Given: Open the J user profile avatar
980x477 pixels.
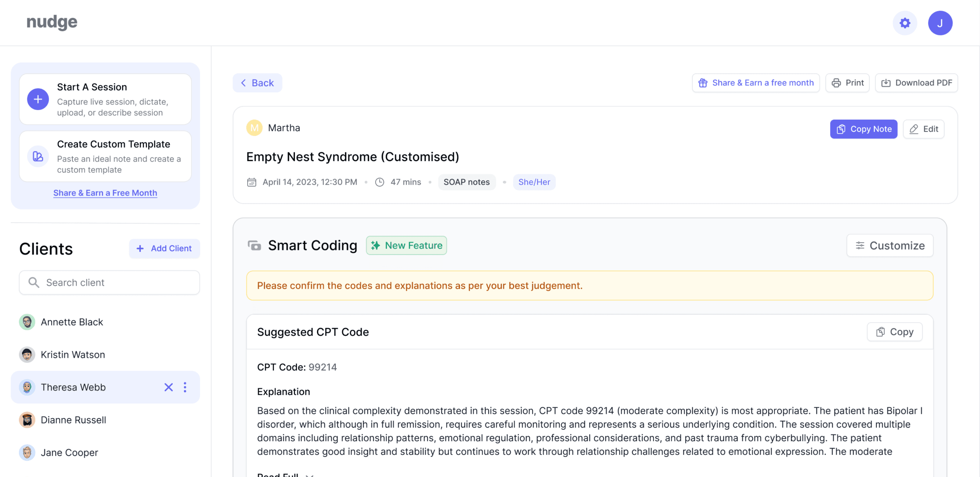Looking at the screenshot, I should coord(940,23).
